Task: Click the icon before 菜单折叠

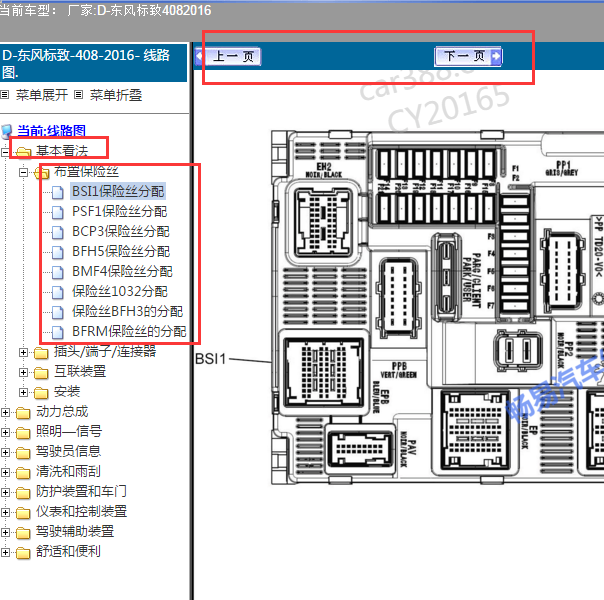Action: point(79,94)
